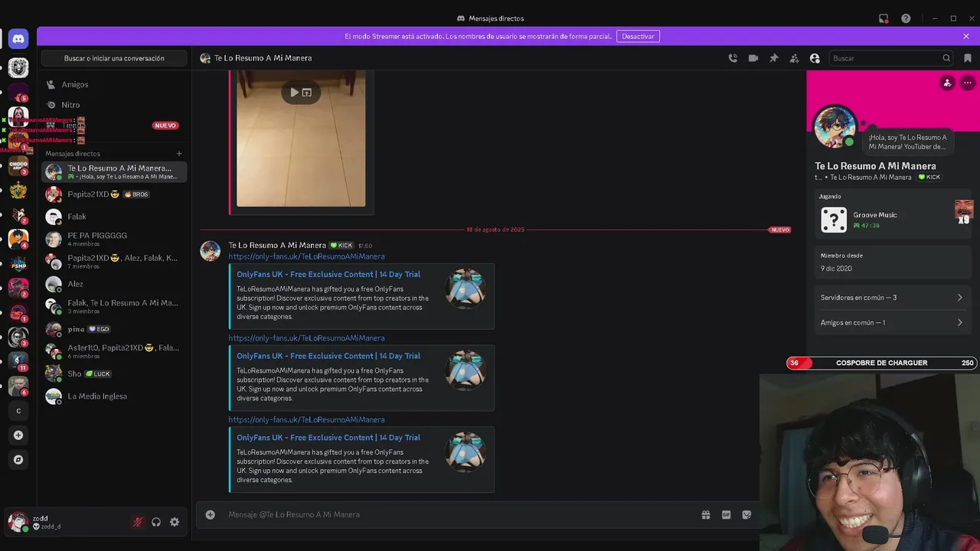
Task: Open profile more options three dots
Action: (x=968, y=83)
